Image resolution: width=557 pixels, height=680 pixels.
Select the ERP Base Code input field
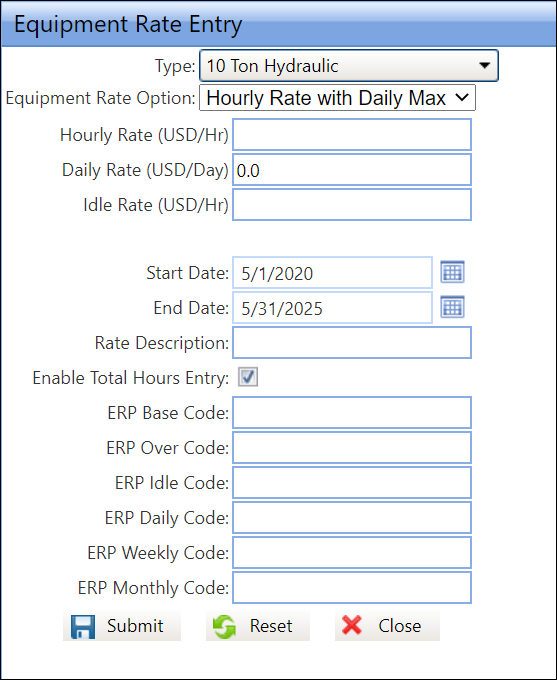coord(352,412)
